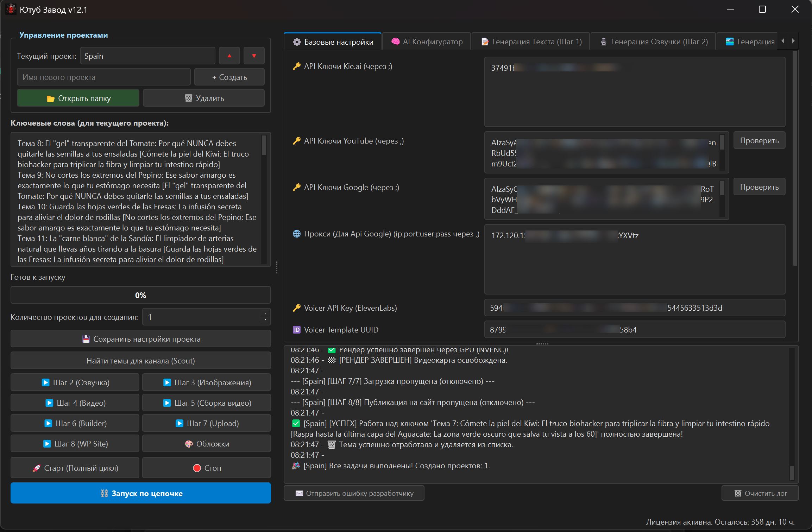The height and width of the screenshot is (532, 812).
Task: Click key icon beside API Ключи YouTube
Action: coord(297,141)
